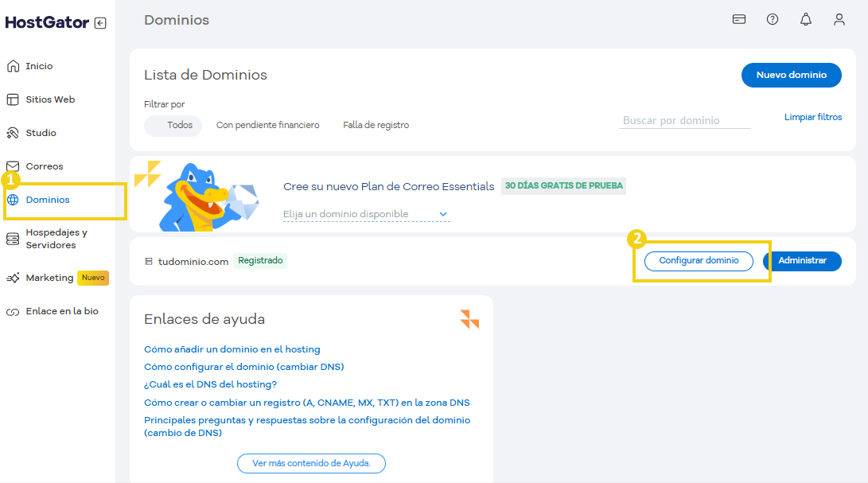868x483 pixels.
Task: Click the Lista de Dominios heading
Action: click(205, 75)
